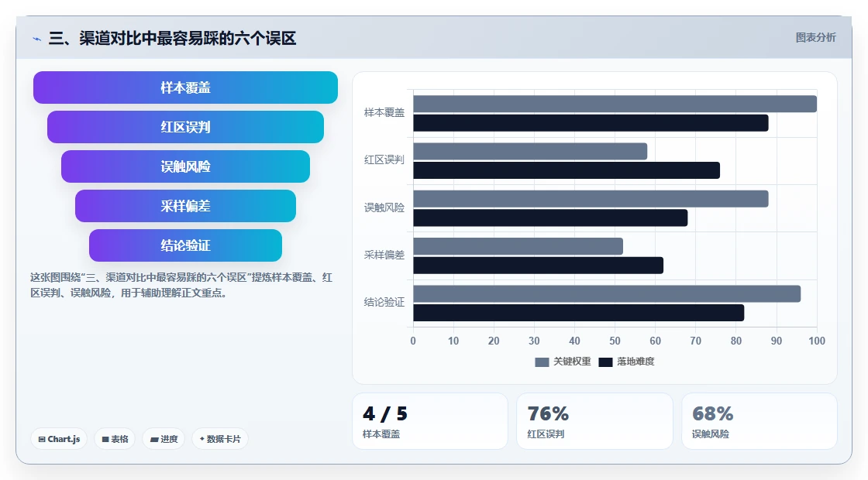
Task: Click the x-axis tick label 50
Action: pos(615,341)
